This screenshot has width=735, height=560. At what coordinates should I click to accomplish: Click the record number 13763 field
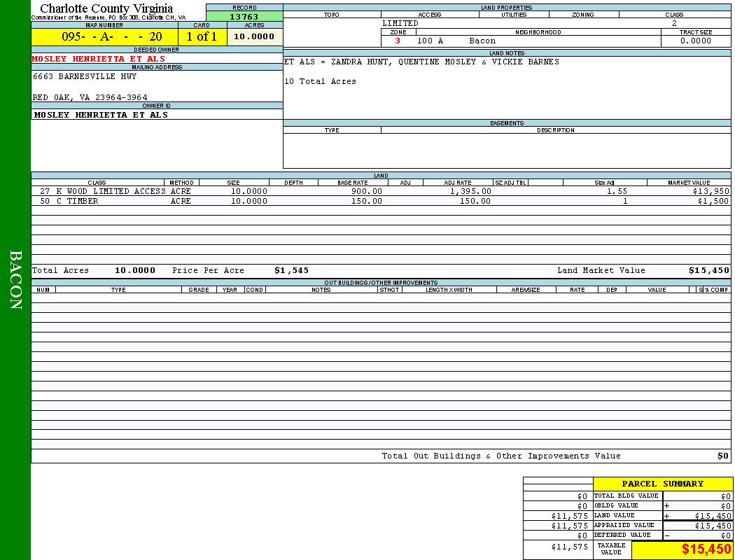(x=244, y=17)
